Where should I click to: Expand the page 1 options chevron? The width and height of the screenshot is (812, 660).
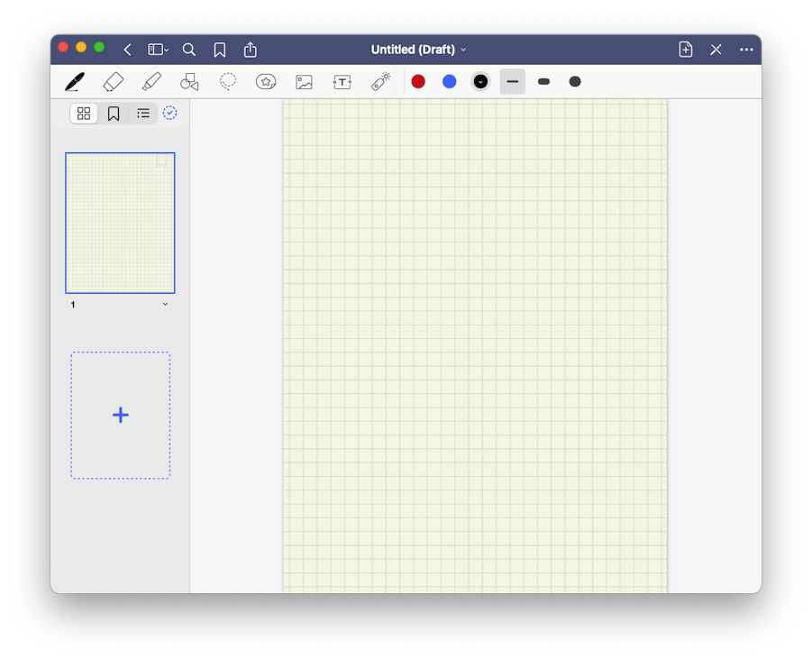[165, 304]
